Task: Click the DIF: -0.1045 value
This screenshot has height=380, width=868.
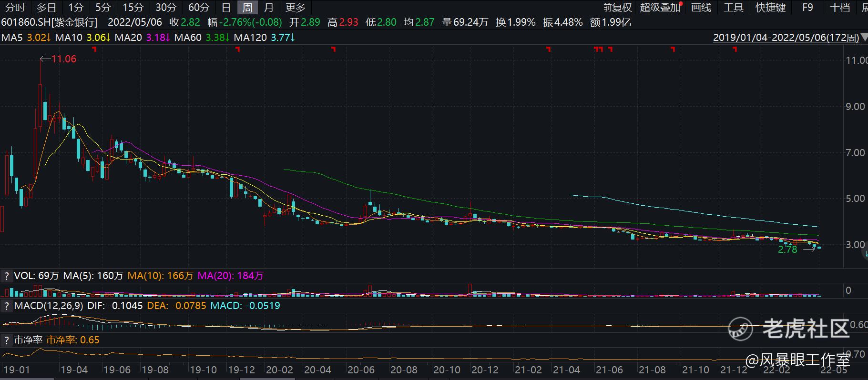Action: pyautogui.click(x=115, y=306)
